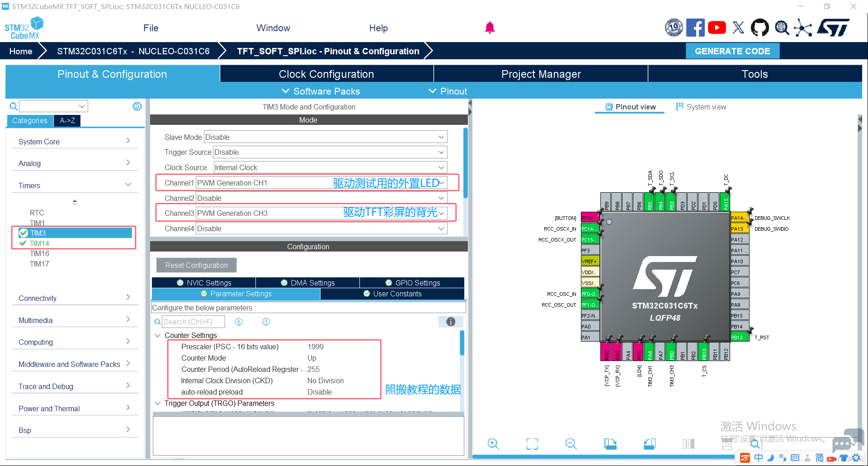Expand the System Core category
The image size is (868, 466).
[x=75, y=141]
